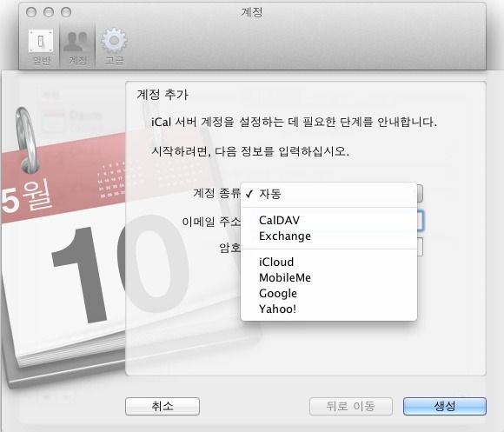This screenshot has height=432, width=504.
Task: Open the 일반 (General) preferences pane
Action: (x=41, y=47)
